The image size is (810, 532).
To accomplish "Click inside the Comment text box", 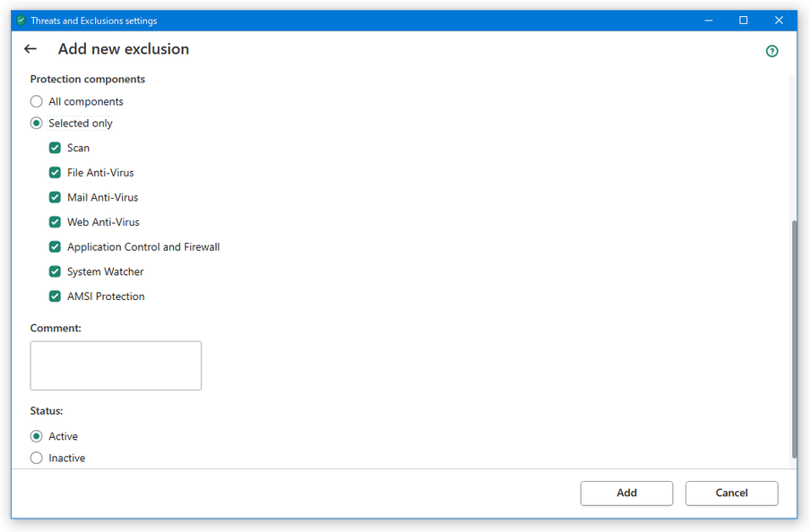I will [116, 365].
